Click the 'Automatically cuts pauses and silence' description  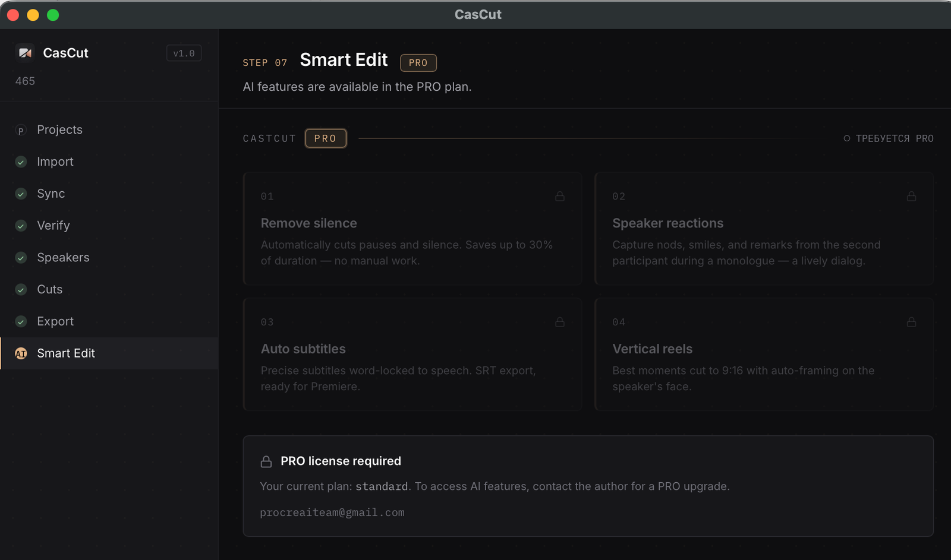(x=407, y=253)
